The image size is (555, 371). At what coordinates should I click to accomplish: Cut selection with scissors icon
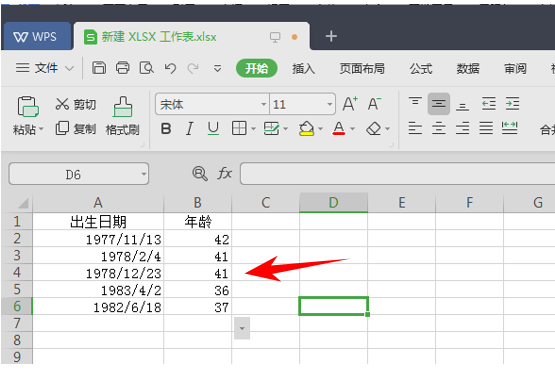[x=76, y=104]
